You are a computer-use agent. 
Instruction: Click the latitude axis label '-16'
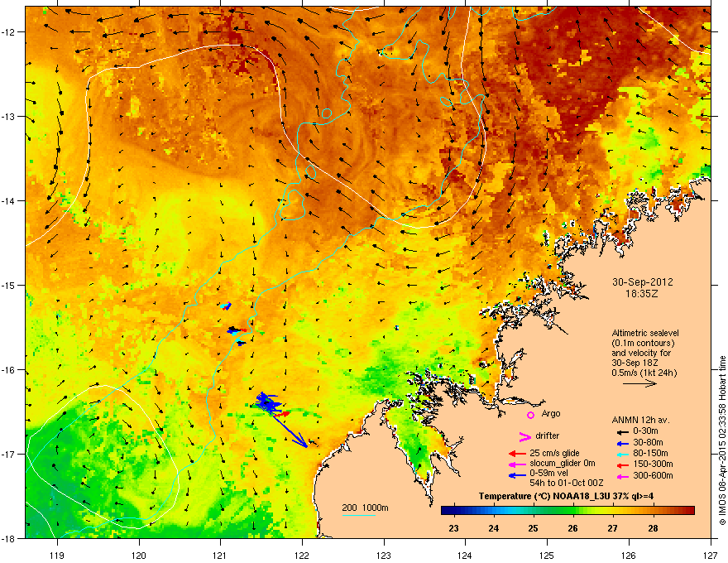point(8,370)
